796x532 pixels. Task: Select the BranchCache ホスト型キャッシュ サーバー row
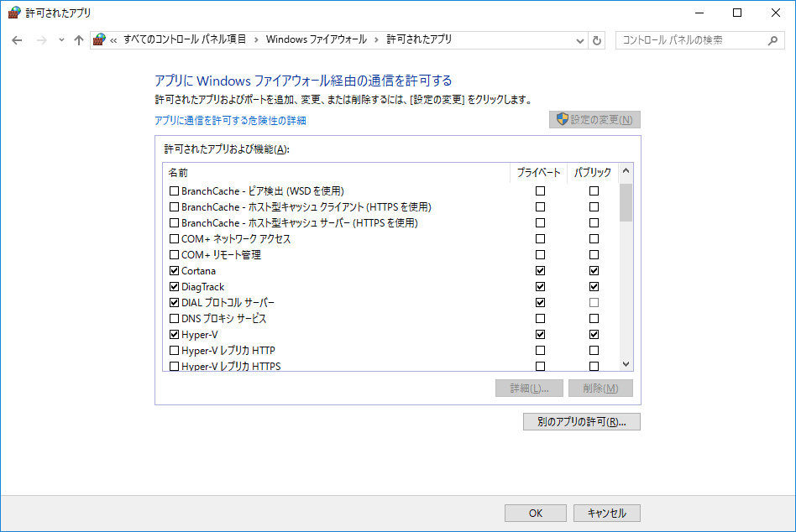[390, 223]
